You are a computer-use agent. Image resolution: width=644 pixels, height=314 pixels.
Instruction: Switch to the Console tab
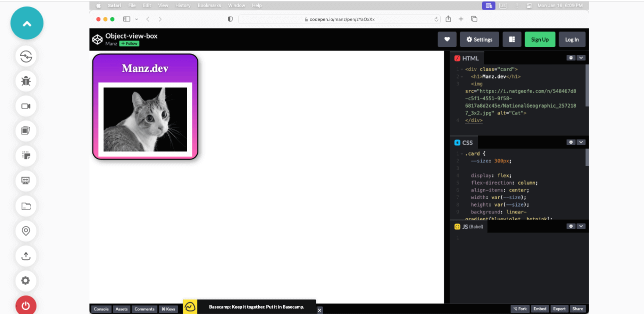point(101,308)
